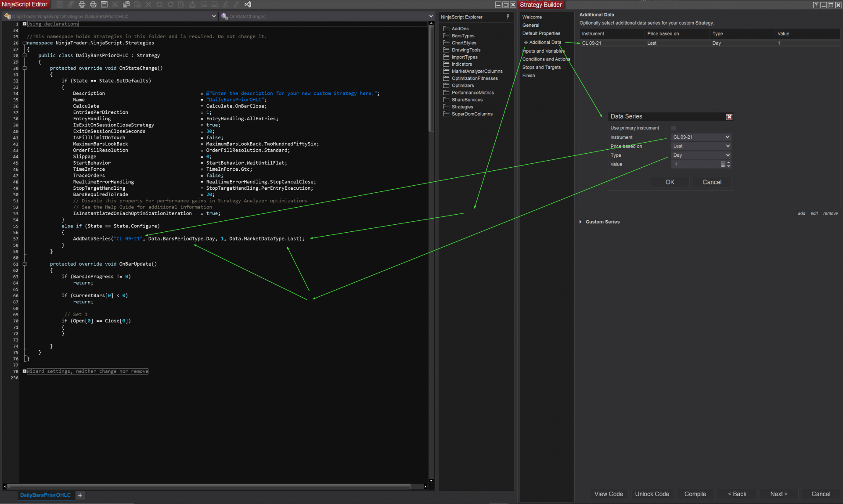Open Print Preview from editor toolbar

click(x=93, y=4)
